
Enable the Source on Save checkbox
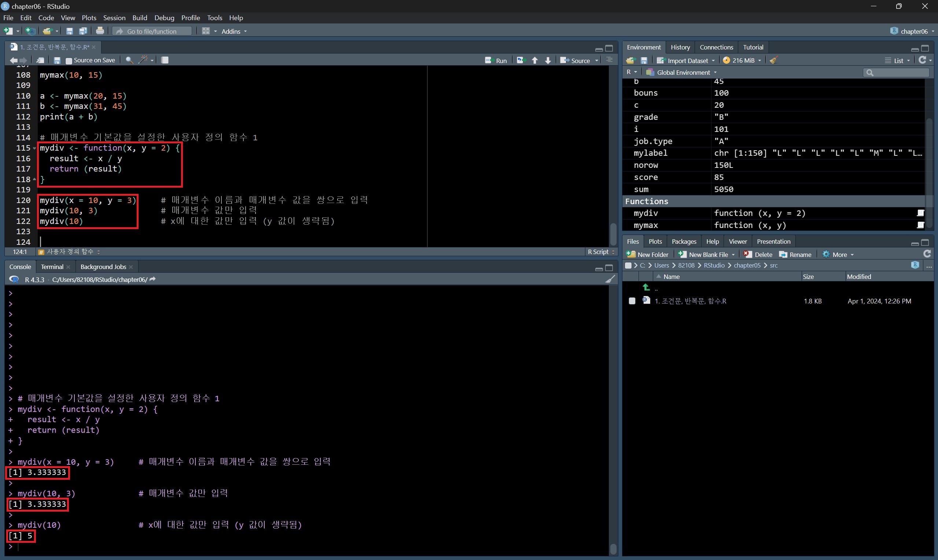pos(69,60)
